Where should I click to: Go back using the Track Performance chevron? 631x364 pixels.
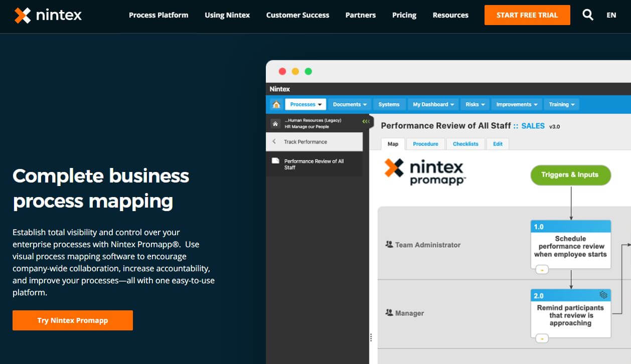click(274, 141)
